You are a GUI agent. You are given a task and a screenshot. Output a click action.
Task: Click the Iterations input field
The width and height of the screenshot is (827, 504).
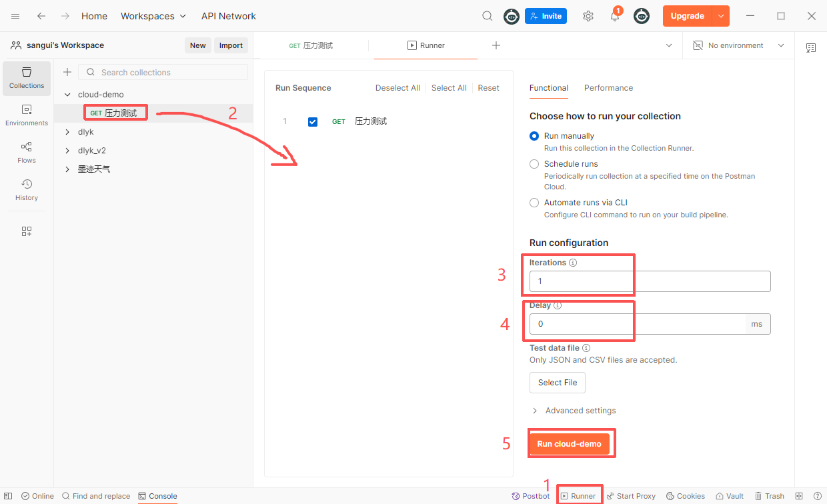point(650,281)
